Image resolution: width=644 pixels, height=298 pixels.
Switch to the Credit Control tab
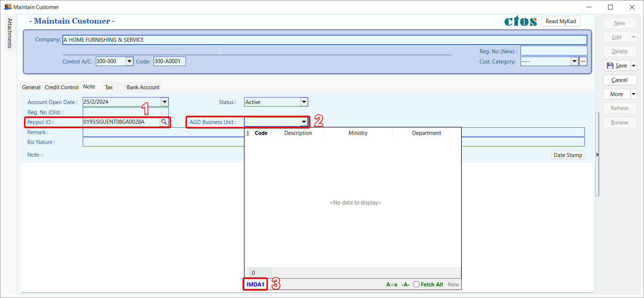pos(62,87)
